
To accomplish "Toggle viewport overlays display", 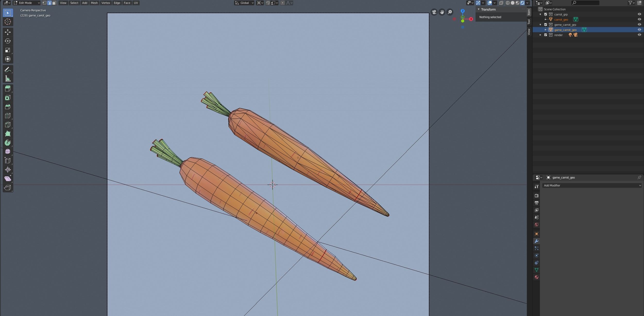I will pyautogui.click(x=490, y=3).
